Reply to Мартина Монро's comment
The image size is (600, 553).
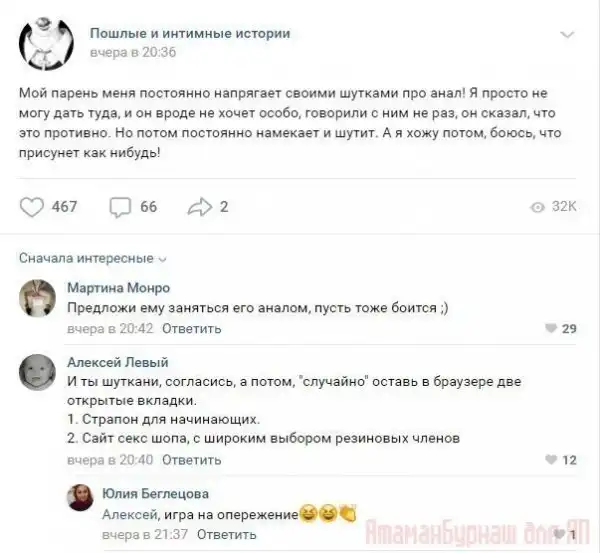click(191, 329)
